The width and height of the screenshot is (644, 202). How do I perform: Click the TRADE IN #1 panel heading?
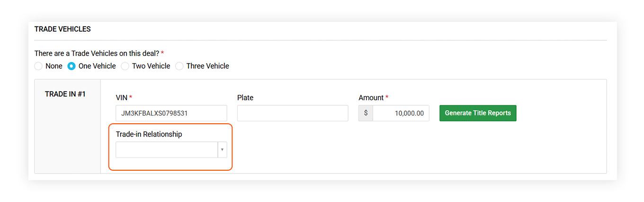click(65, 94)
